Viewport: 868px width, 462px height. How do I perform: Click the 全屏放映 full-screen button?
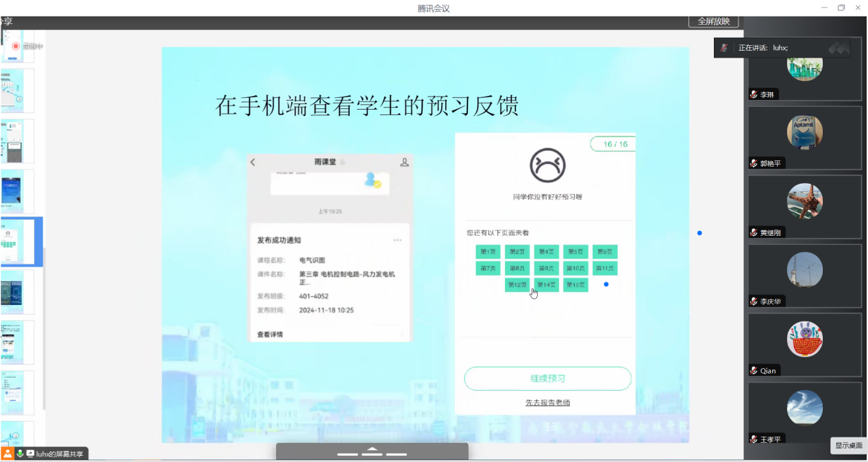tap(713, 21)
